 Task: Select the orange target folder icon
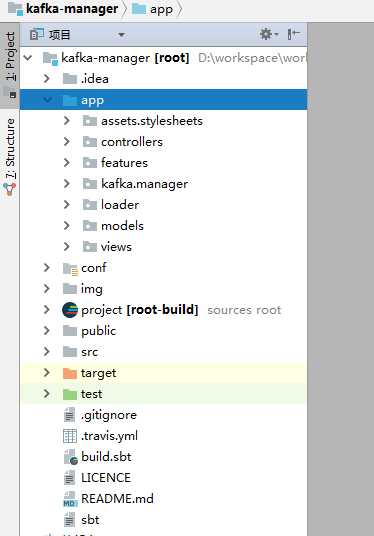(70, 373)
